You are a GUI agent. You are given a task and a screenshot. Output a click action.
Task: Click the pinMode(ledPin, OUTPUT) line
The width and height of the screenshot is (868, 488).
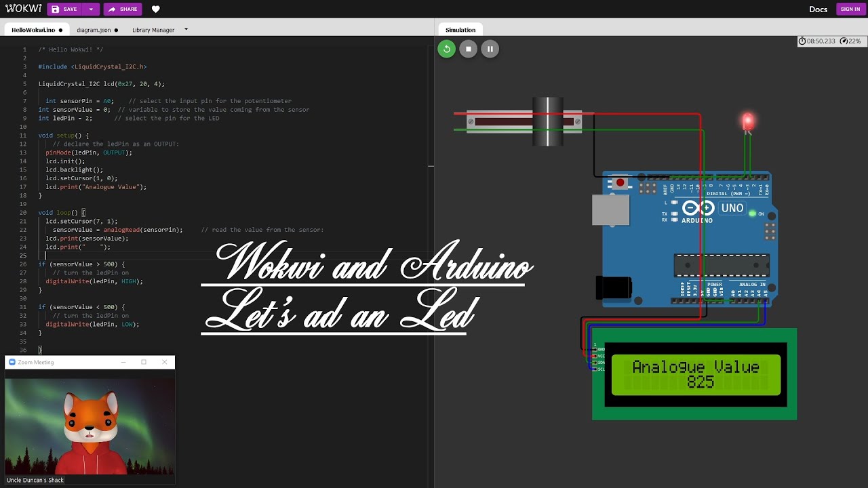pyautogui.click(x=89, y=152)
